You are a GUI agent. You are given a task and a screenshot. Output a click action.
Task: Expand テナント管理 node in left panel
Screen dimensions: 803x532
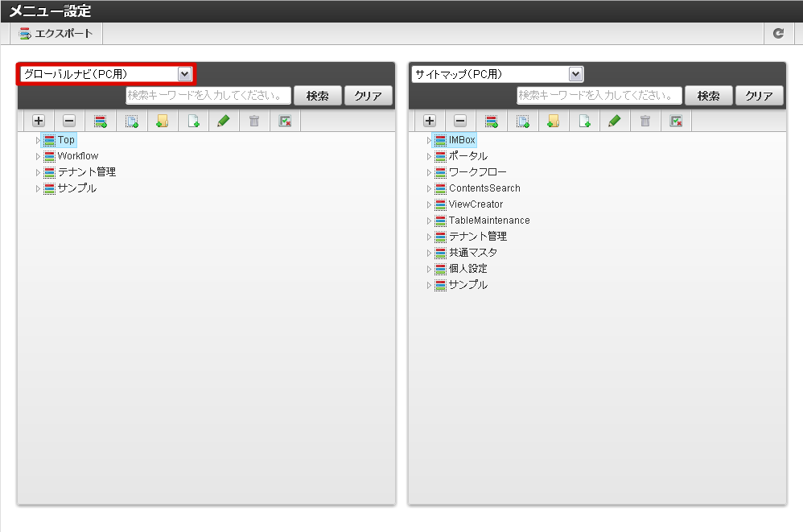coord(38,172)
